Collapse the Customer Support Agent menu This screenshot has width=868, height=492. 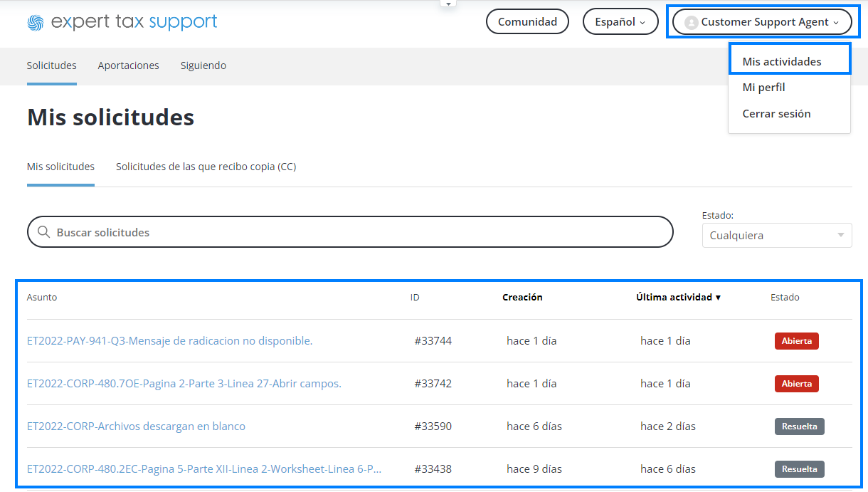click(762, 22)
